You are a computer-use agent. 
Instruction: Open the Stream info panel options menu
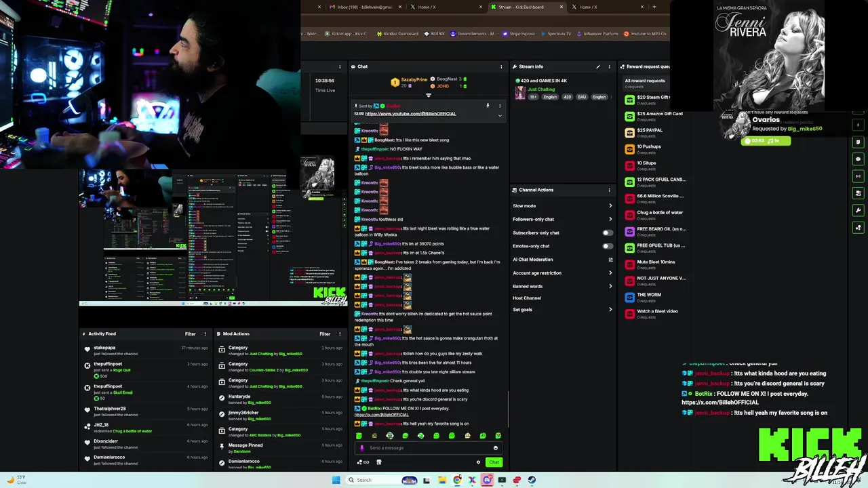(x=609, y=66)
